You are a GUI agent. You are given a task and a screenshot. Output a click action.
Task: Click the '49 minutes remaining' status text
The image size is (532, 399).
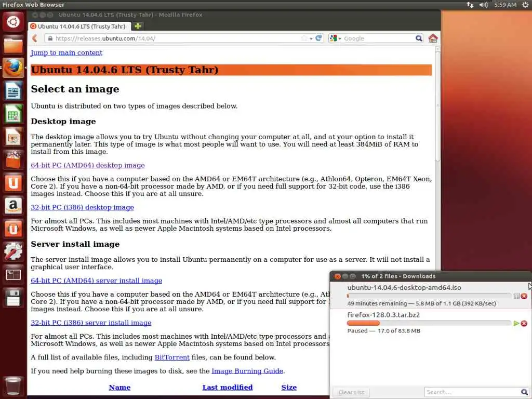[377, 303]
